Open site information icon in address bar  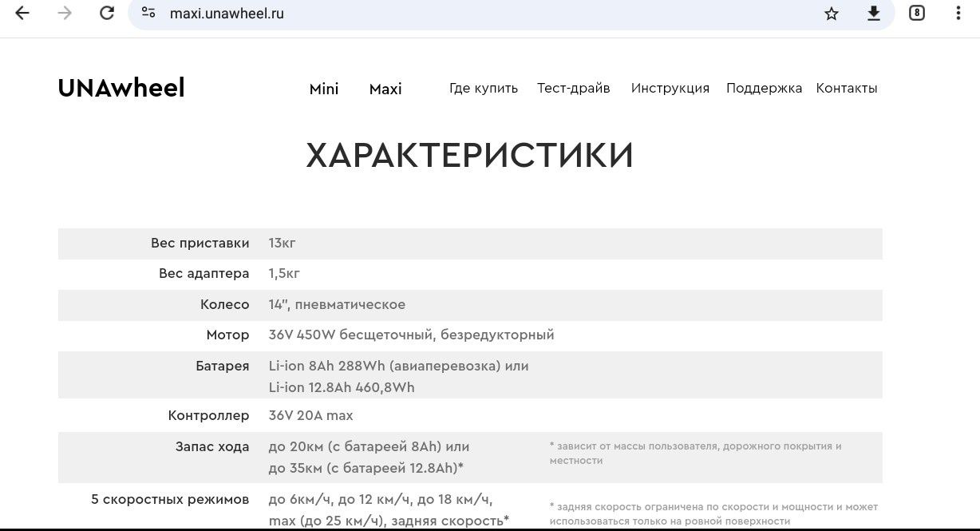pyautogui.click(x=148, y=13)
